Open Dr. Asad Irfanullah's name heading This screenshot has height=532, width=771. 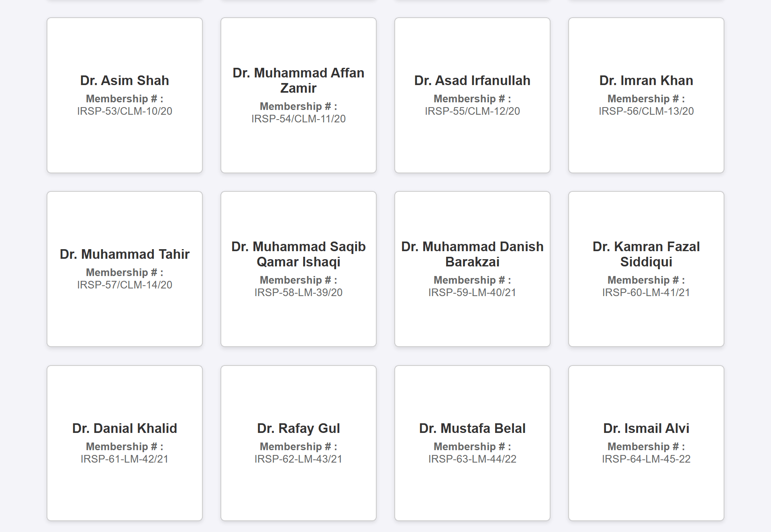[x=472, y=81]
